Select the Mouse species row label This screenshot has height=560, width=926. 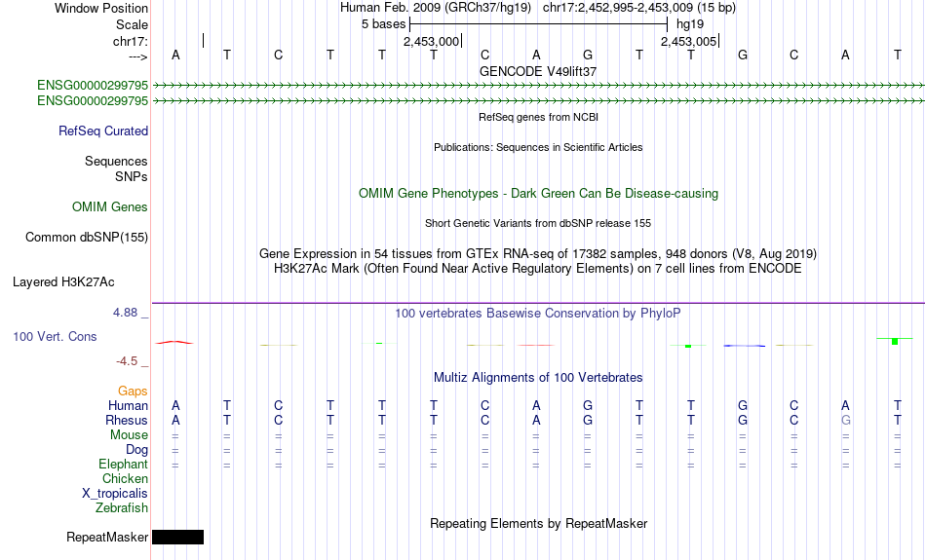tap(129, 435)
